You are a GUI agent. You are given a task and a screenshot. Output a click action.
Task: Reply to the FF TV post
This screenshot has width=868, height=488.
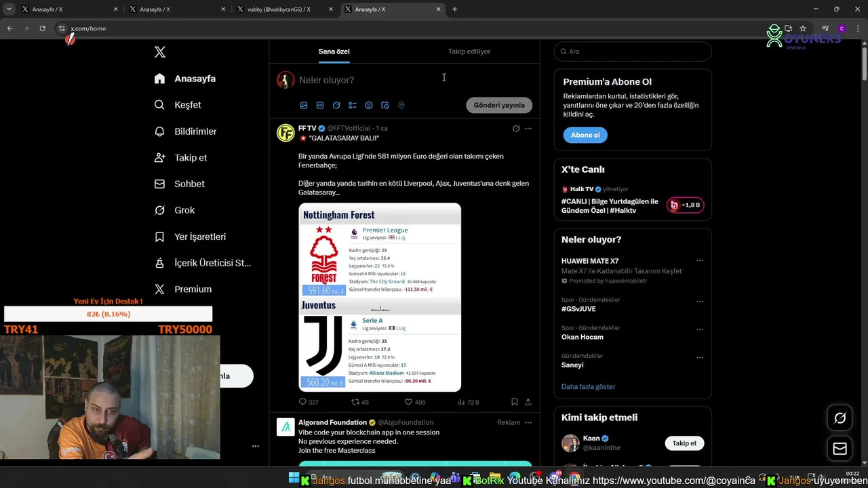point(309,402)
